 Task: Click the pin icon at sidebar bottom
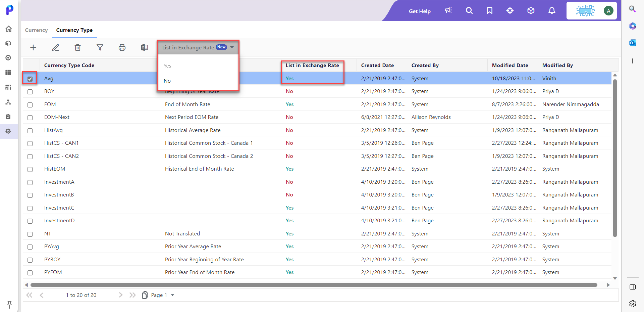[x=9, y=305]
